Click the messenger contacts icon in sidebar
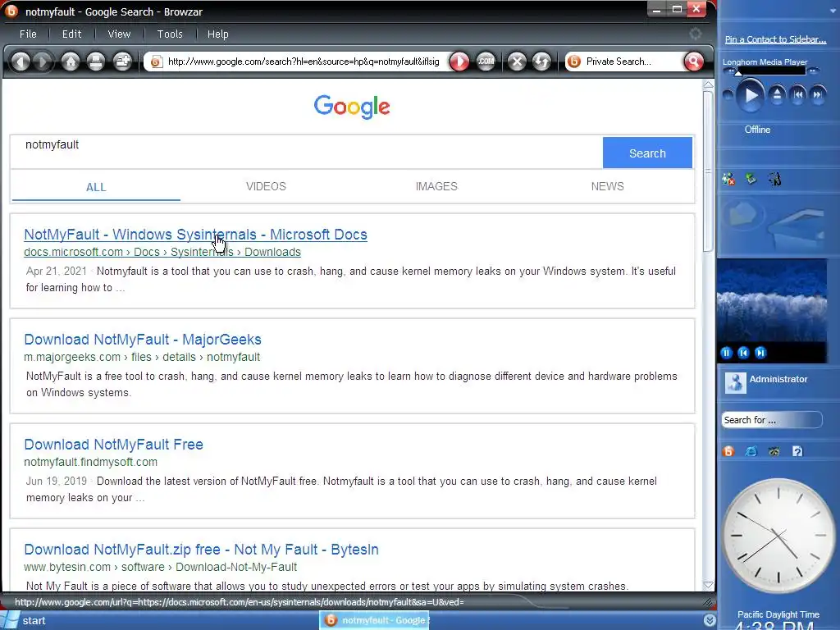Screen dimensions: 840x630 pos(728,179)
